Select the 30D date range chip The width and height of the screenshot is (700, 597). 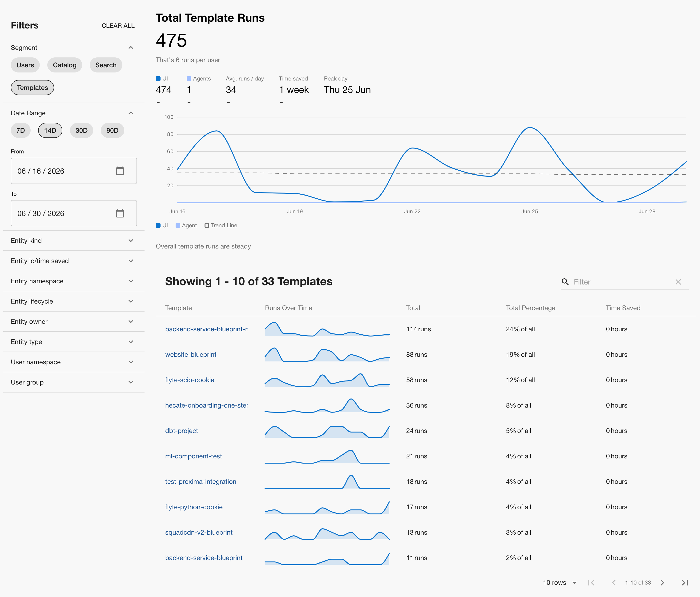click(x=81, y=130)
